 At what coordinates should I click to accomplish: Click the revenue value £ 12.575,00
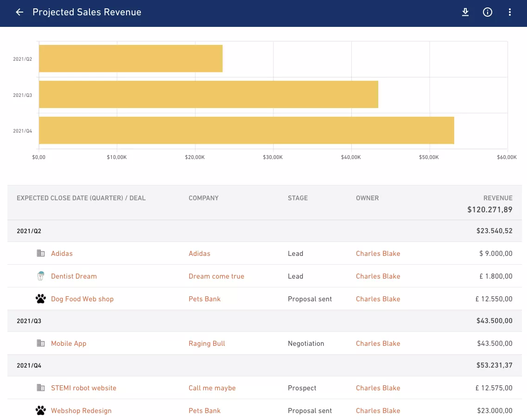(x=494, y=388)
